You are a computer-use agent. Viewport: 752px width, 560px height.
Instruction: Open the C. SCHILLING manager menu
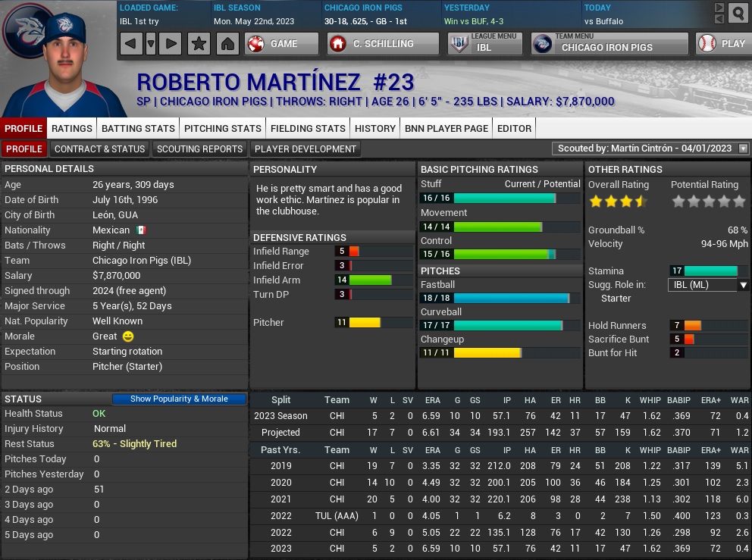pos(383,44)
